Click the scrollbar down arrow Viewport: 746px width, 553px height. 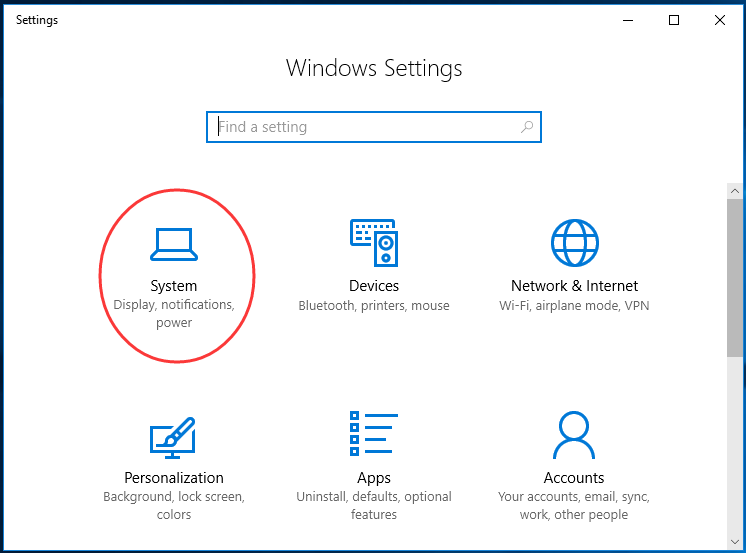[x=735, y=542]
